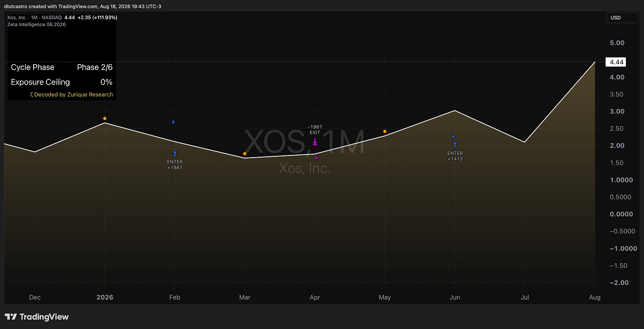Viewport: 644px width, 329px height.
Task: Click the blue triangle above the June ENTER arrow
Action: tap(453, 137)
